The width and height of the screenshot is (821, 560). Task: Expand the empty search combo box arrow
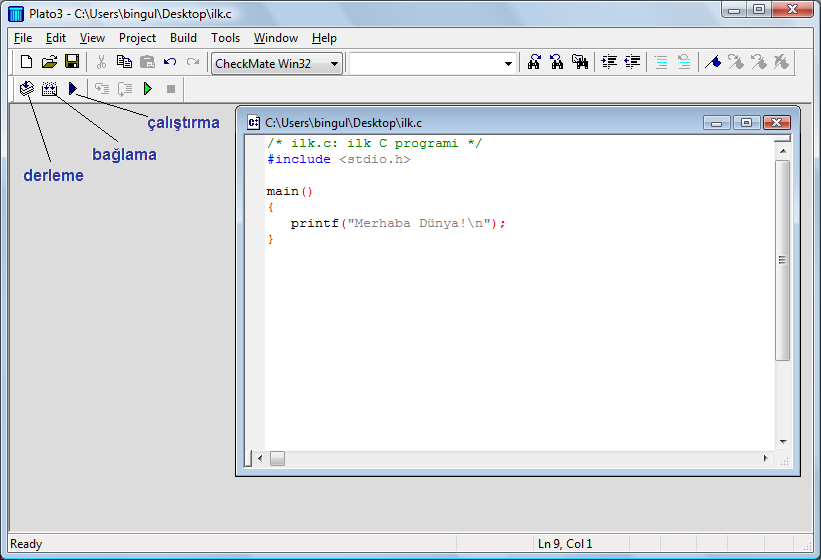pyautogui.click(x=508, y=64)
